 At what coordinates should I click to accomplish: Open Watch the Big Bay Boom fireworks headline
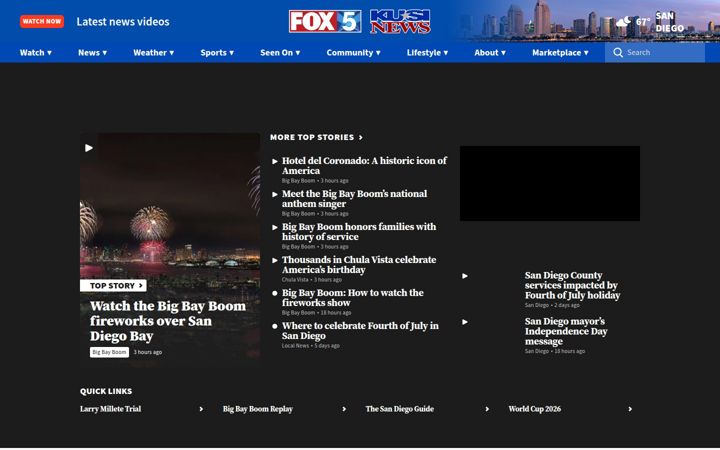168,321
